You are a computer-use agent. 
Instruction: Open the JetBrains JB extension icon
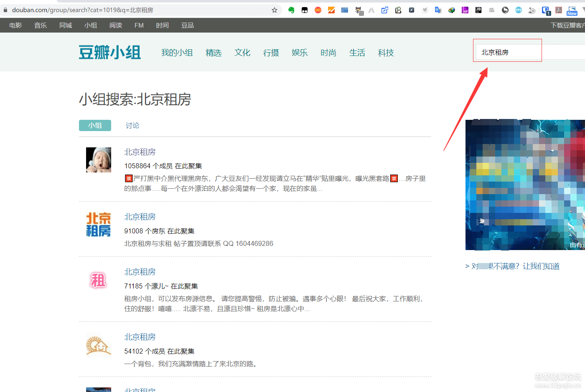point(478,10)
